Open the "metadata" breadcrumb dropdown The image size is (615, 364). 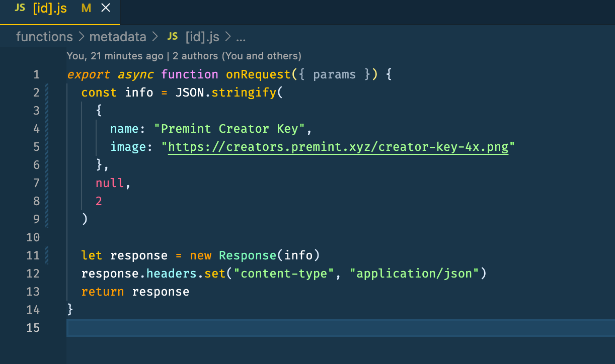pyautogui.click(x=118, y=36)
